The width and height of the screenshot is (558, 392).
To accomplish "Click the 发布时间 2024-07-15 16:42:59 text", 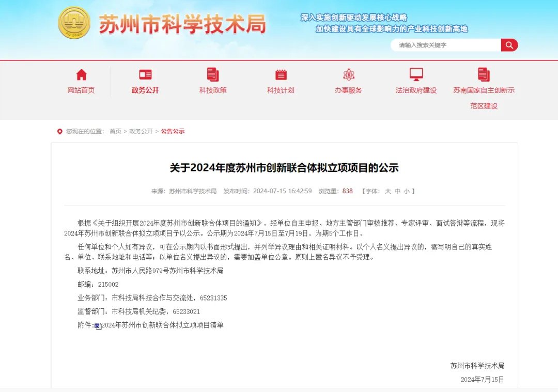I will pos(268,192).
